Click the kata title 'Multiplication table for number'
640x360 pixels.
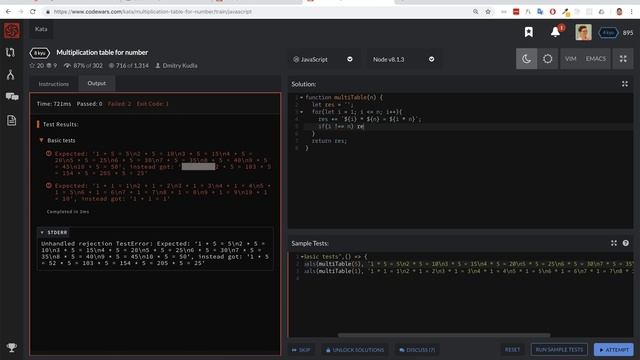[102, 52]
